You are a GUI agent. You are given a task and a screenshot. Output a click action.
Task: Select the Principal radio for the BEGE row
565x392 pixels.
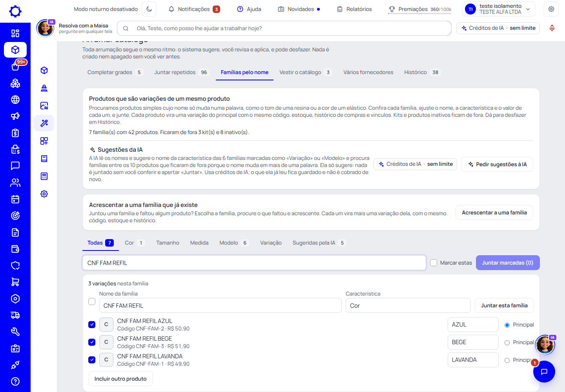tap(507, 343)
